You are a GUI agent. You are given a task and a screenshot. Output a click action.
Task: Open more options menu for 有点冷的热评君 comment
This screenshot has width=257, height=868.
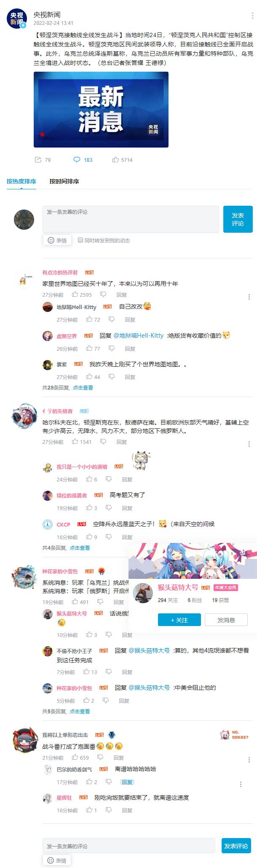click(x=249, y=297)
